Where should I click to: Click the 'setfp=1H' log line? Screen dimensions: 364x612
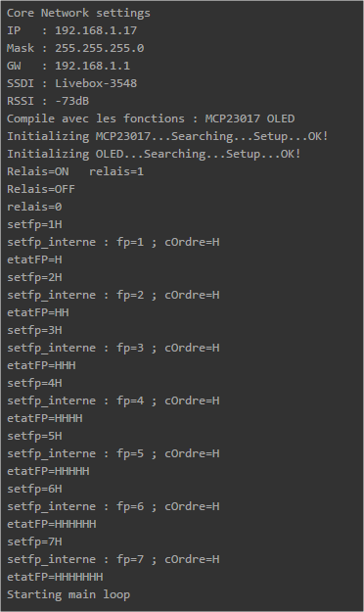click(34, 224)
